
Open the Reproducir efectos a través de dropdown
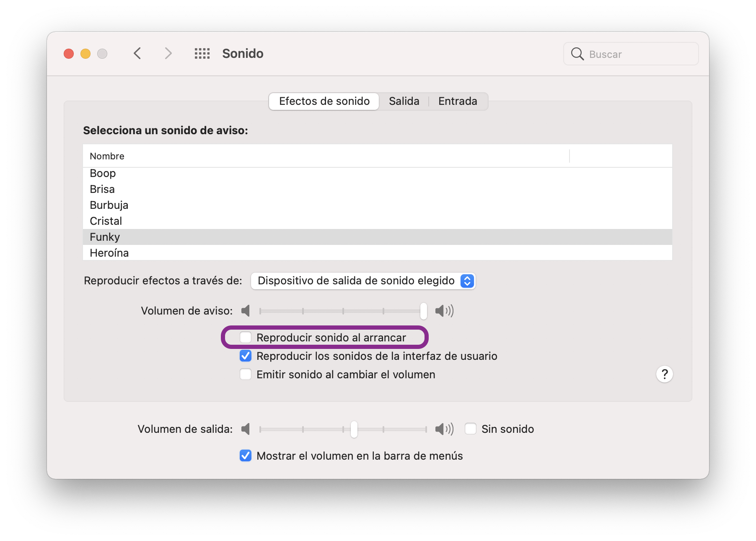(466, 281)
